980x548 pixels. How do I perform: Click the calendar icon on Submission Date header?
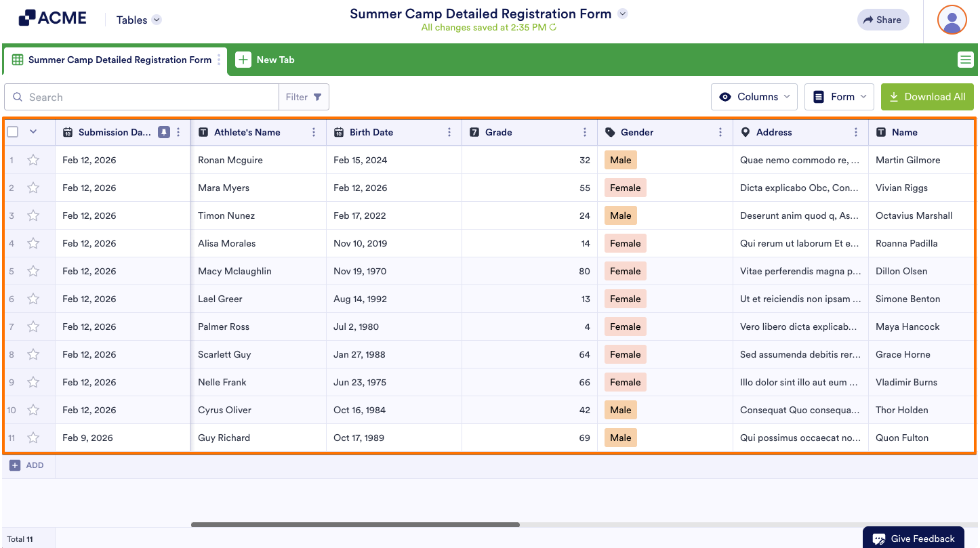[x=67, y=132]
